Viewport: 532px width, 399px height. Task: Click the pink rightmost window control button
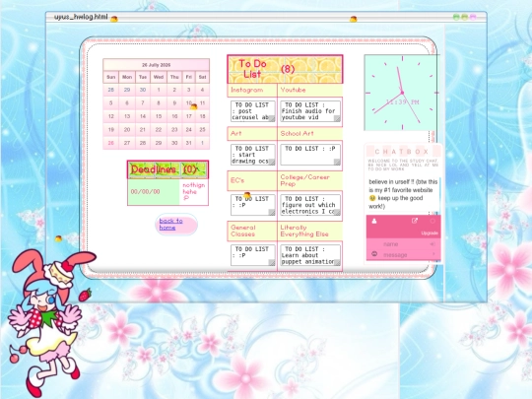tap(473, 17)
